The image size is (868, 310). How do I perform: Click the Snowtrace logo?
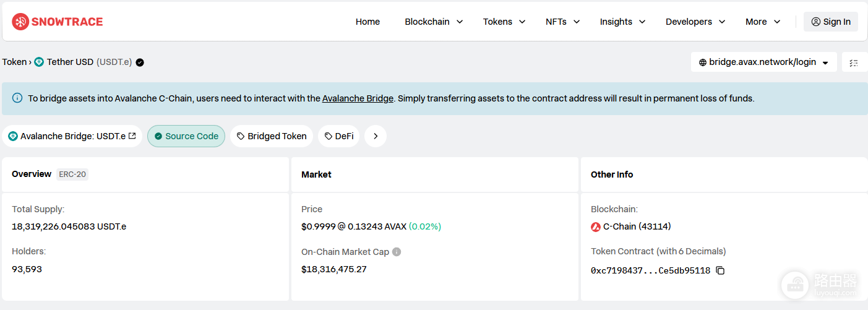58,22
